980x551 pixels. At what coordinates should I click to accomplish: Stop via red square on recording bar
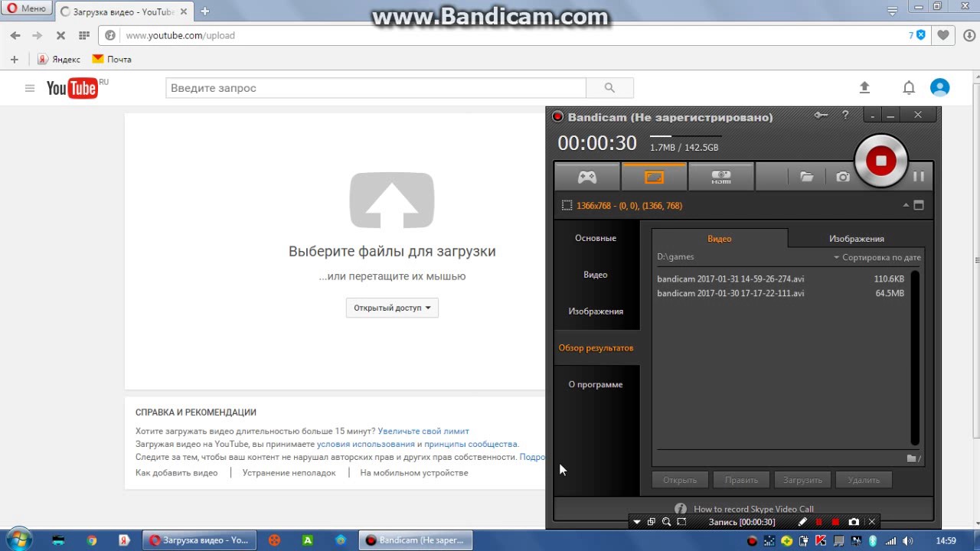(x=835, y=522)
